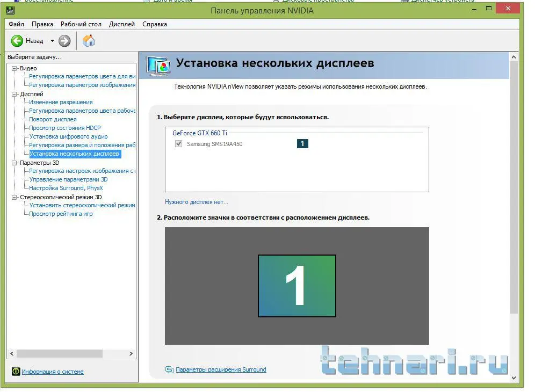Open Управление параметрами 3D task

68,179
